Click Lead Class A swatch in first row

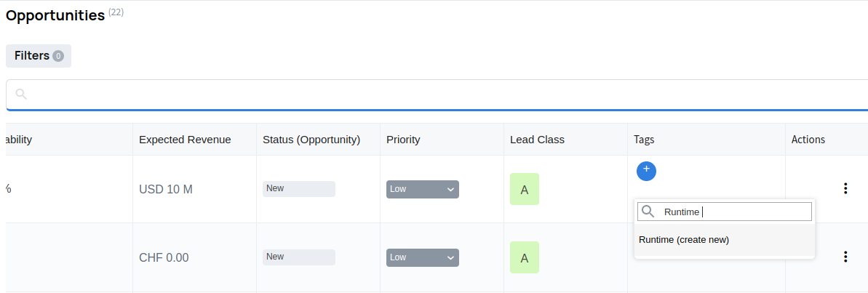point(524,189)
